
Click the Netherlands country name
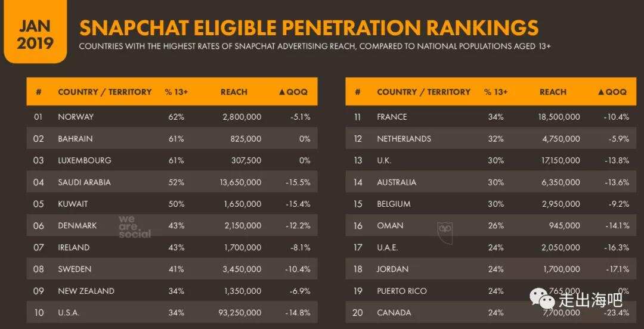click(404, 139)
